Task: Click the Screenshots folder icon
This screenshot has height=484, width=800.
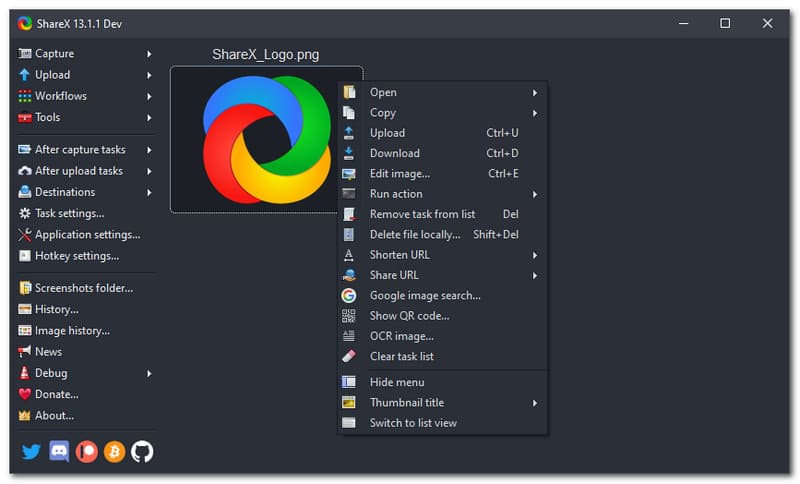Action: pyautogui.click(x=24, y=288)
